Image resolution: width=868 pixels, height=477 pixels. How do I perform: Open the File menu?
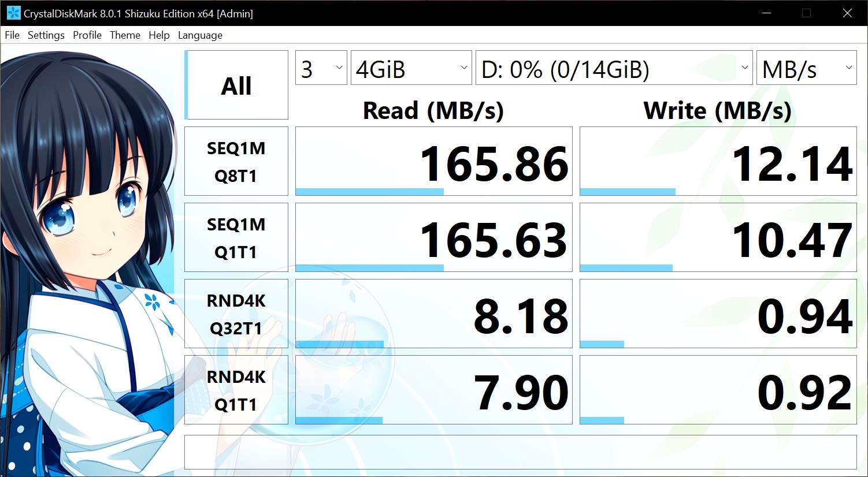12,35
